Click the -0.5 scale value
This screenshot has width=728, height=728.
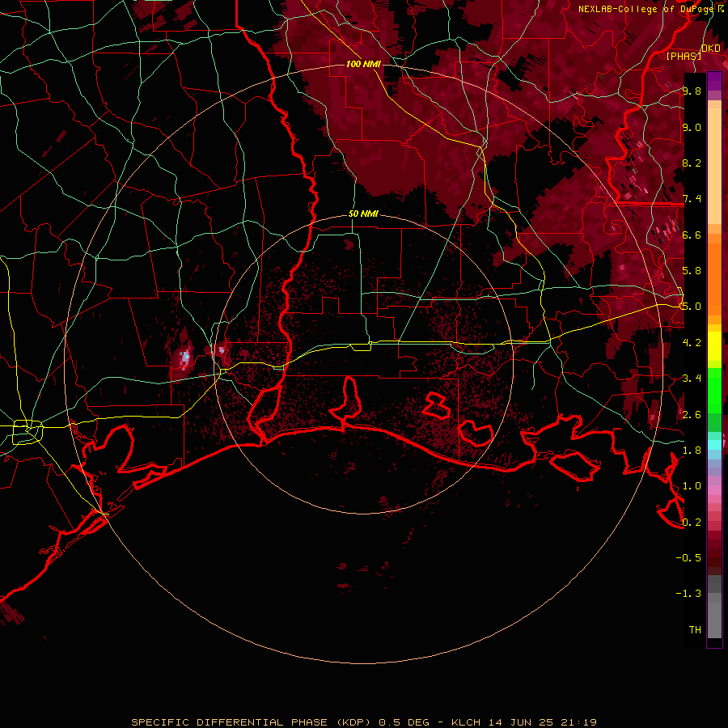tap(688, 558)
